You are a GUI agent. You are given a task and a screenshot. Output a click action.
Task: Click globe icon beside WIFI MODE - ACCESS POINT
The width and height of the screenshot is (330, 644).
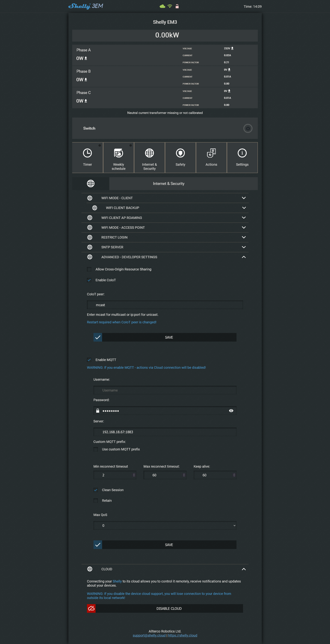(90, 227)
